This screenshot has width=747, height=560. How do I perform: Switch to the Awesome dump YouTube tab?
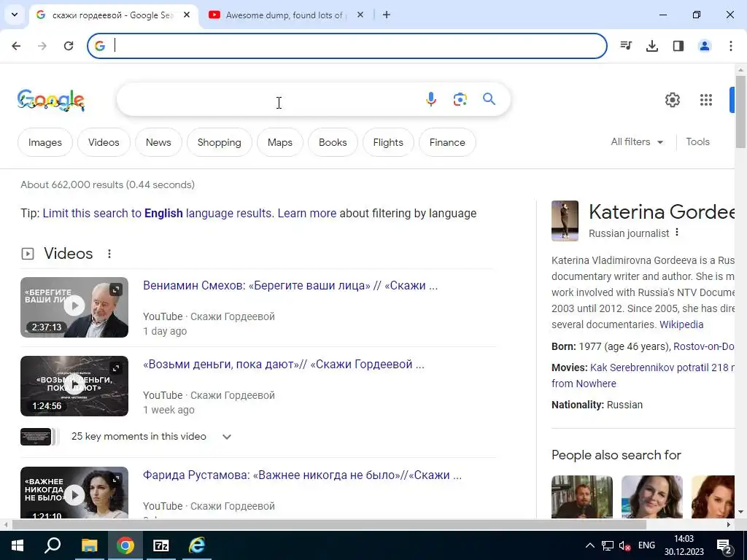coord(284,15)
